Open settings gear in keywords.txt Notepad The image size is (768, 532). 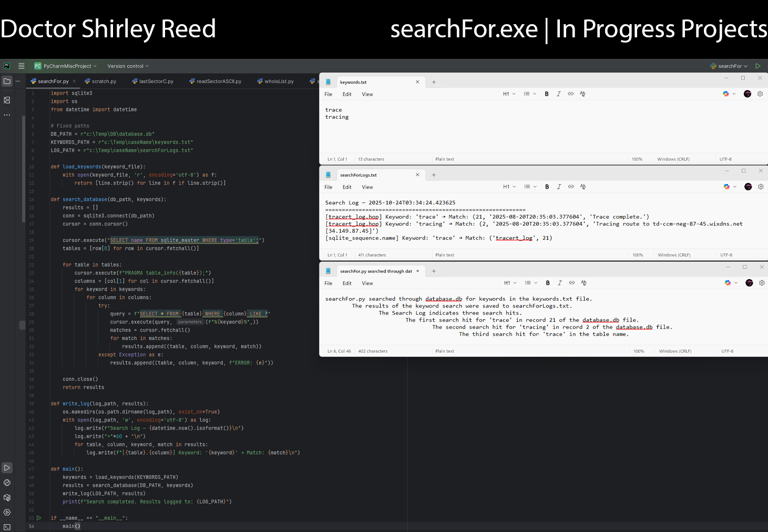pyautogui.click(x=760, y=94)
